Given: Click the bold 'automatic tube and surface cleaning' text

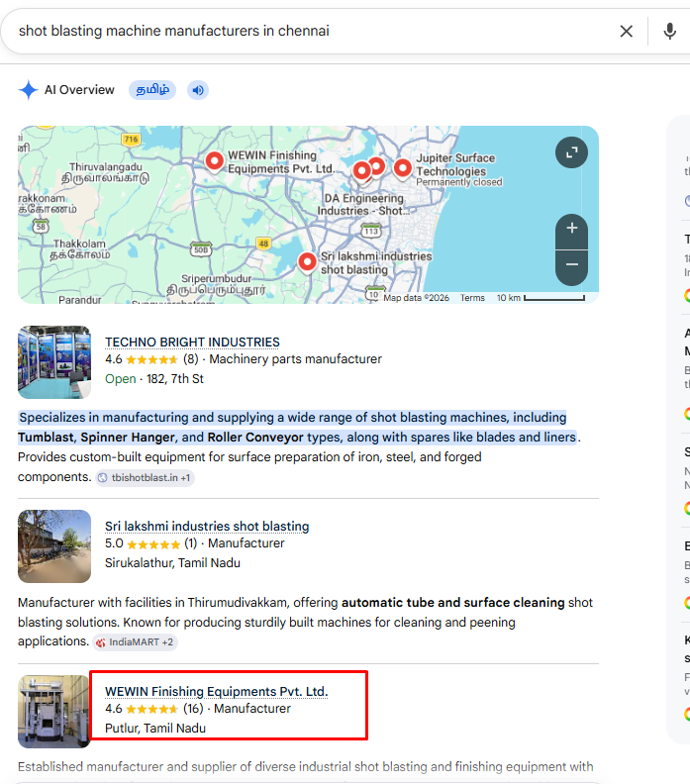Looking at the screenshot, I should (x=453, y=603).
